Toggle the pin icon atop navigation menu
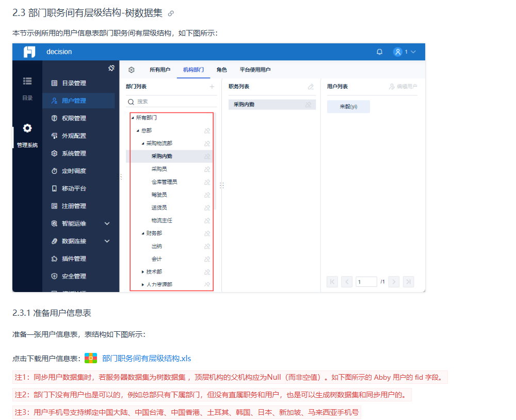Viewport: 516px width, 420px height. (x=111, y=68)
